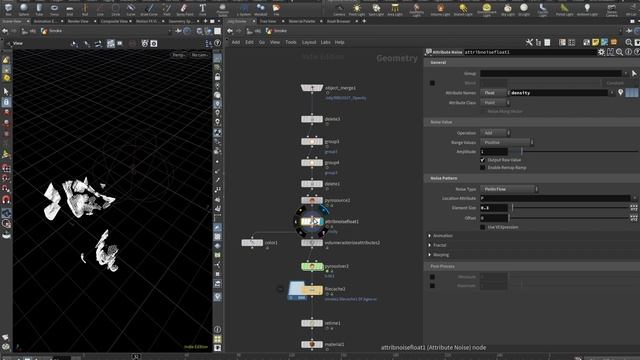Viewport: 640px width, 360px height.
Task: Switch to the Asset Browser tab
Action: click(338, 21)
